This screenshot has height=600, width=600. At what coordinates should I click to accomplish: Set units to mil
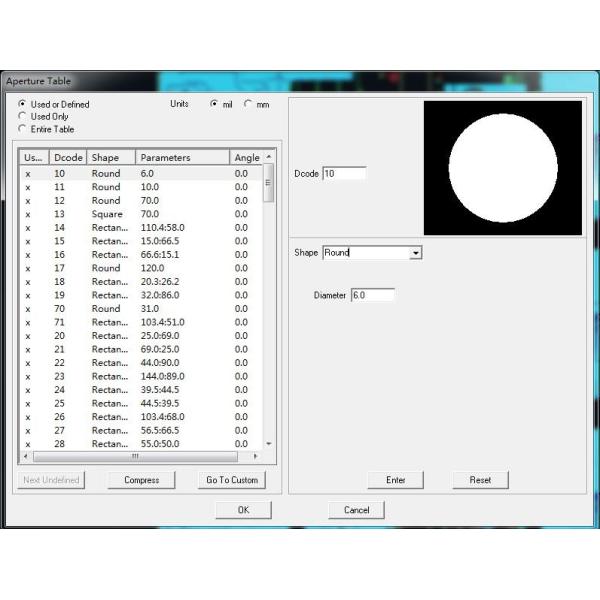(x=213, y=104)
